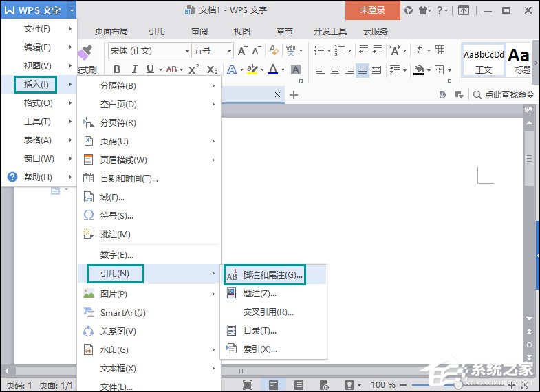Switch to outline view icon
The image size is (540, 392).
pos(299,384)
